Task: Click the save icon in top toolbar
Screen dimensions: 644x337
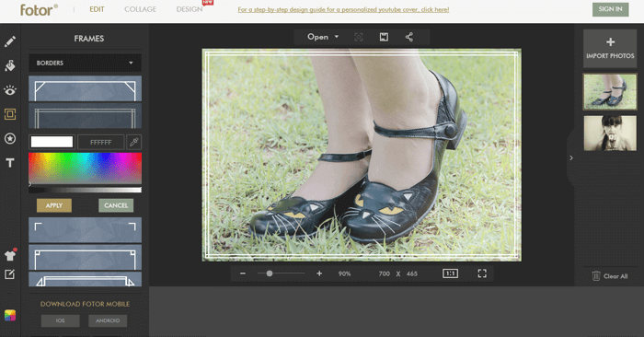Action: coord(384,37)
